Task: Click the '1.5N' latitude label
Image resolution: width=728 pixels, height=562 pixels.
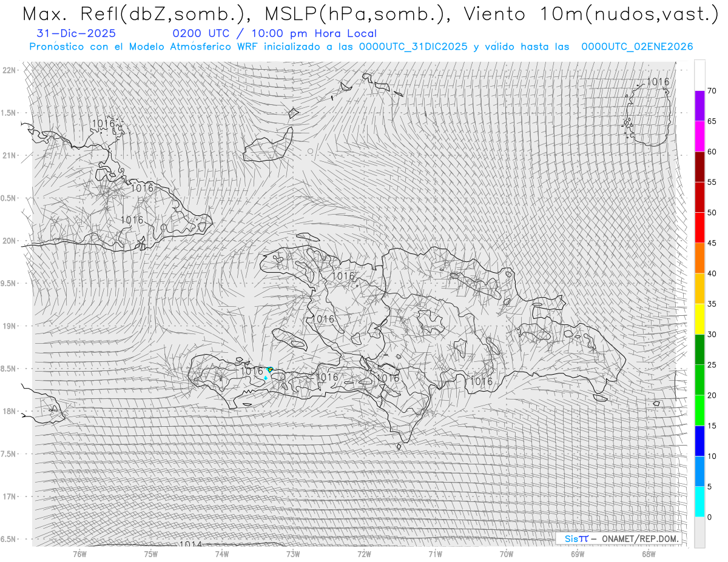Action: [x=9, y=113]
